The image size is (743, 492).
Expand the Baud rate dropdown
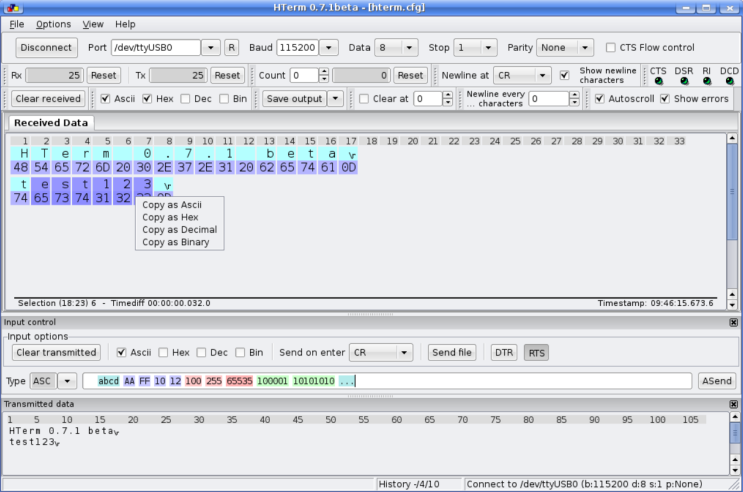point(335,47)
